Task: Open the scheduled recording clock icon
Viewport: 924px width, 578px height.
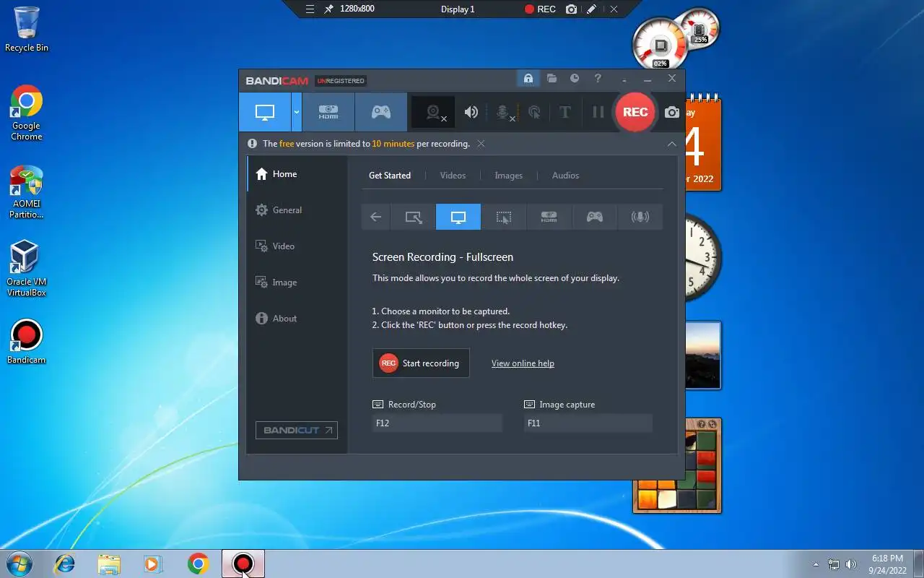Action: 575,78
